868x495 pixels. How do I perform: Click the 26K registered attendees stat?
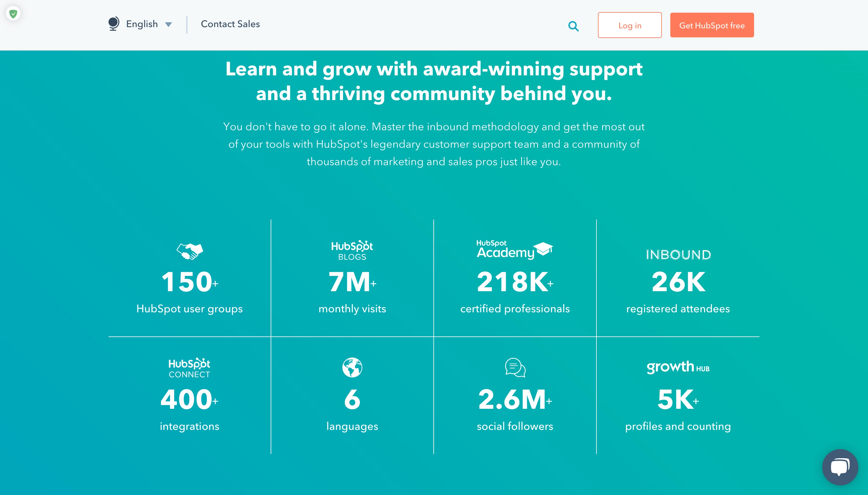(x=678, y=281)
